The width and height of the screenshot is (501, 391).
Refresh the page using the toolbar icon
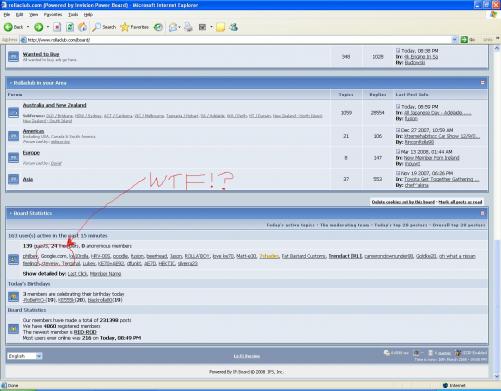70,27
